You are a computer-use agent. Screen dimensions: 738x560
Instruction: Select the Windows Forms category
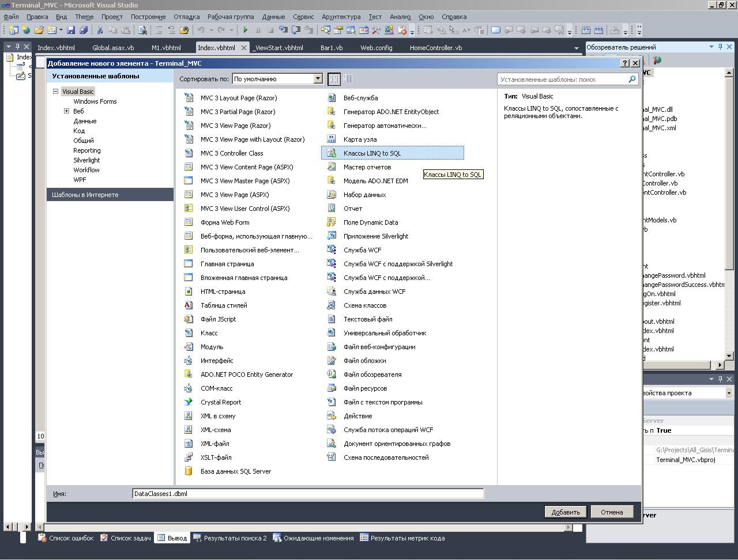click(x=95, y=101)
